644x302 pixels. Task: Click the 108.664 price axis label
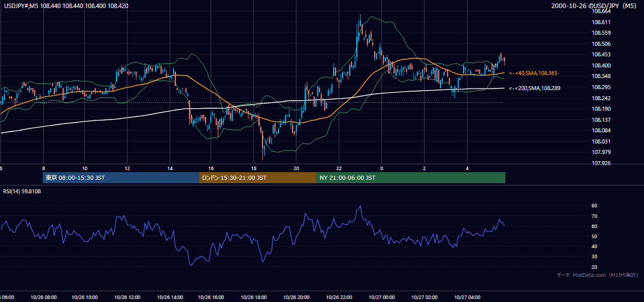[x=602, y=11]
